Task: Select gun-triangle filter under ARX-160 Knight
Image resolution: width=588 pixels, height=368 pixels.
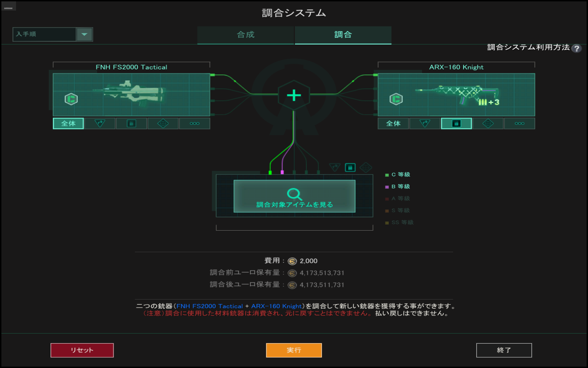Action: [424, 124]
